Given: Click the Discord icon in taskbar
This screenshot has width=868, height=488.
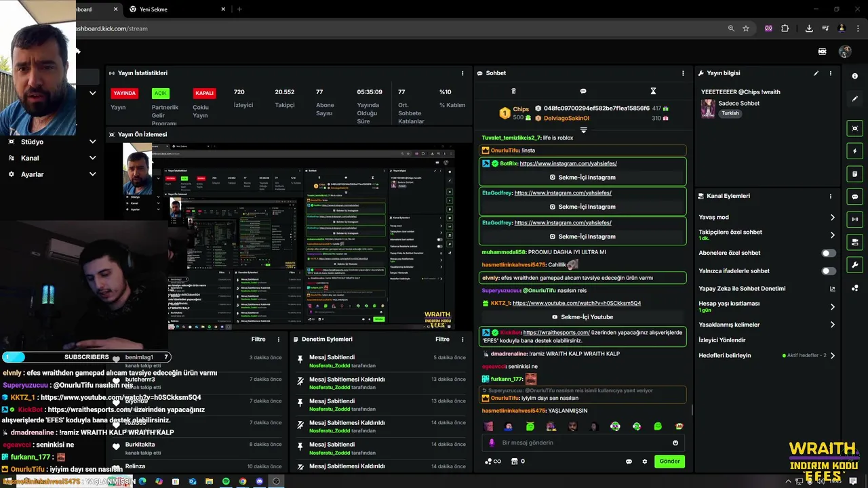Looking at the screenshot, I should coord(259,481).
